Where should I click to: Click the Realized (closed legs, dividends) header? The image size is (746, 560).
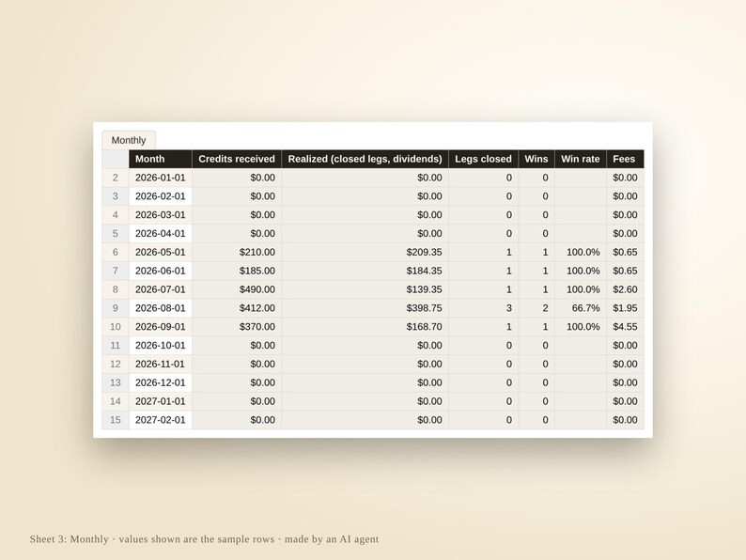pos(365,159)
